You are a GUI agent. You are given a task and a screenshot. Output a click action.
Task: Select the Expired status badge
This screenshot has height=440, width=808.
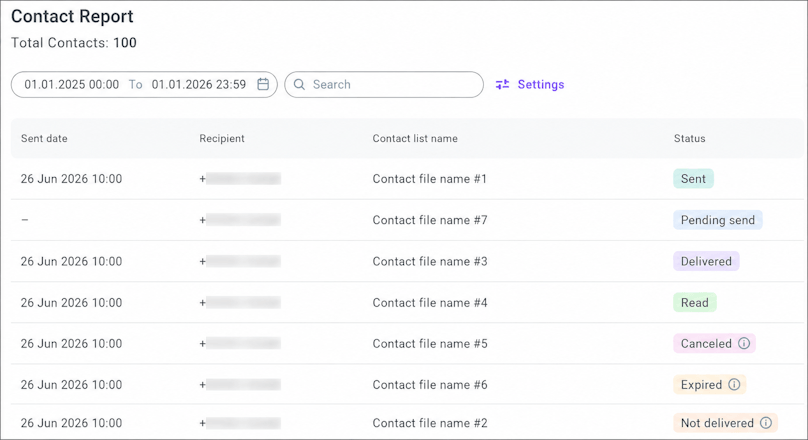pyautogui.click(x=710, y=384)
